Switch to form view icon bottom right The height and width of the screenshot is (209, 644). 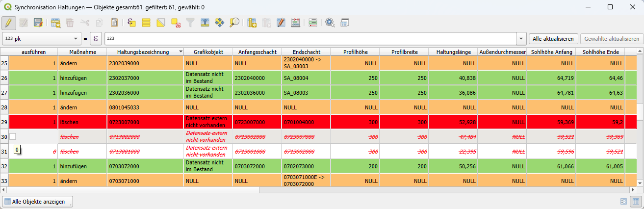point(624,201)
